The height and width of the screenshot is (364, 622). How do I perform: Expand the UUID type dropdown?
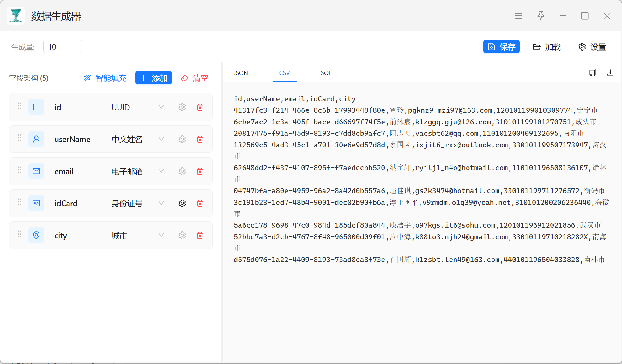pyautogui.click(x=161, y=107)
